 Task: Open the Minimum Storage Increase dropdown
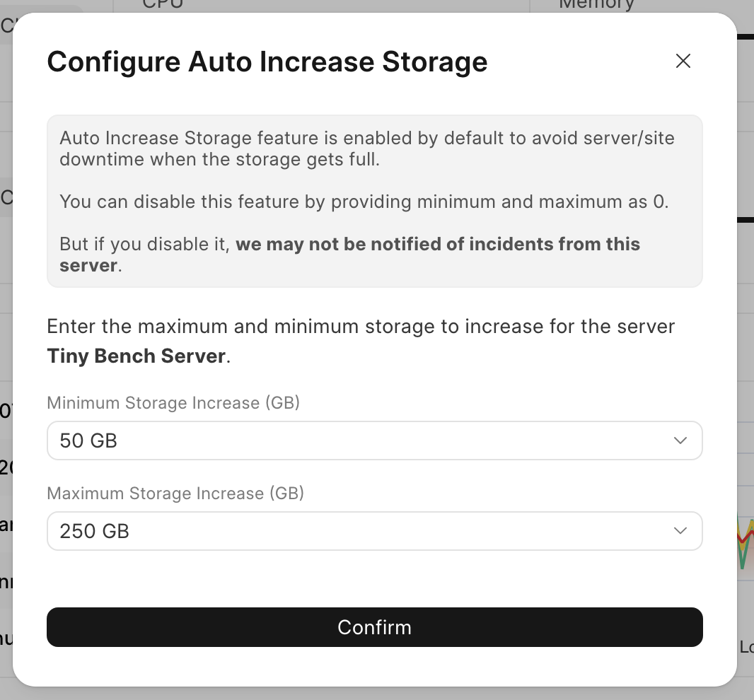coord(374,441)
